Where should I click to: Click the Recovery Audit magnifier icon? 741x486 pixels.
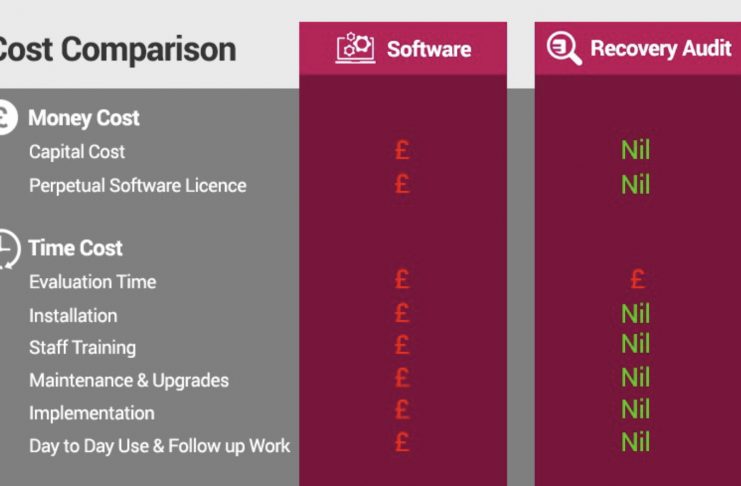coord(564,48)
